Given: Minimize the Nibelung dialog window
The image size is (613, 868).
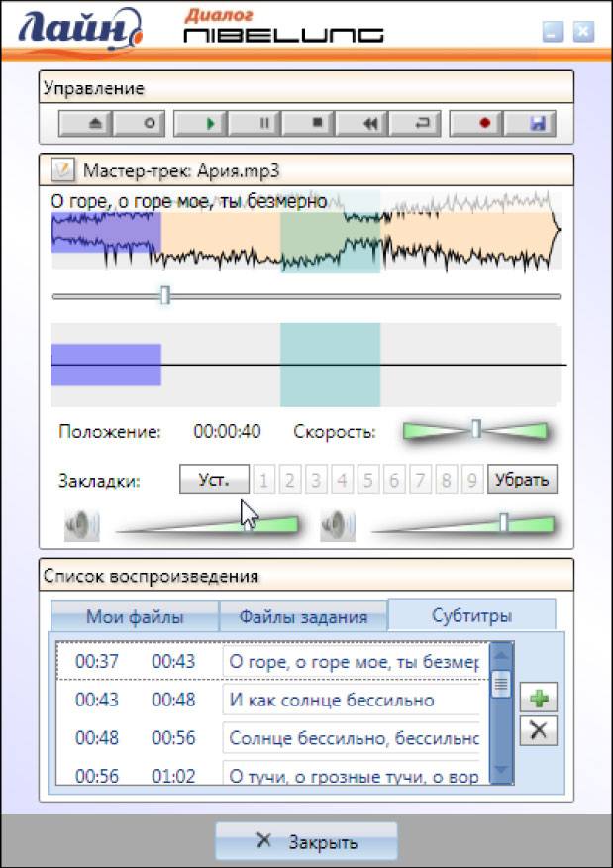Looking at the screenshot, I should [x=553, y=32].
